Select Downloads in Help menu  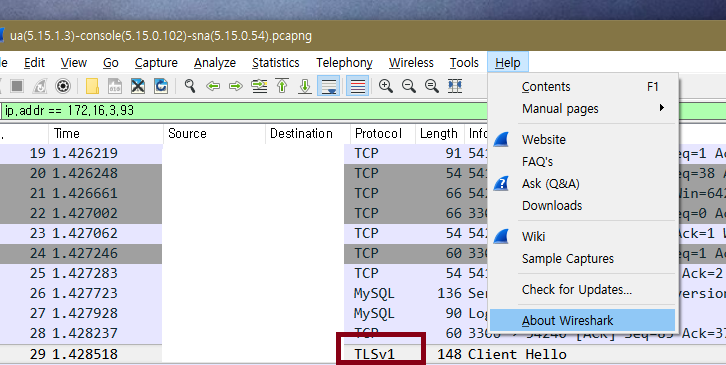coord(583,206)
